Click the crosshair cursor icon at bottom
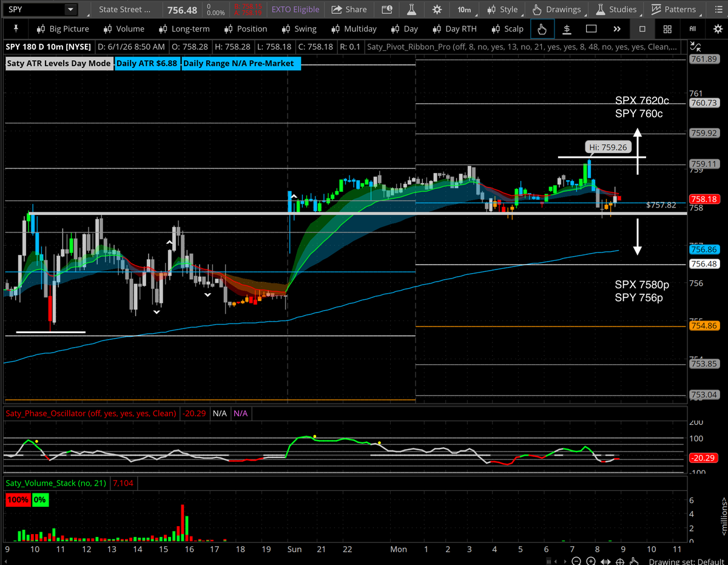The height and width of the screenshot is (565, 728). pos(619,561)
